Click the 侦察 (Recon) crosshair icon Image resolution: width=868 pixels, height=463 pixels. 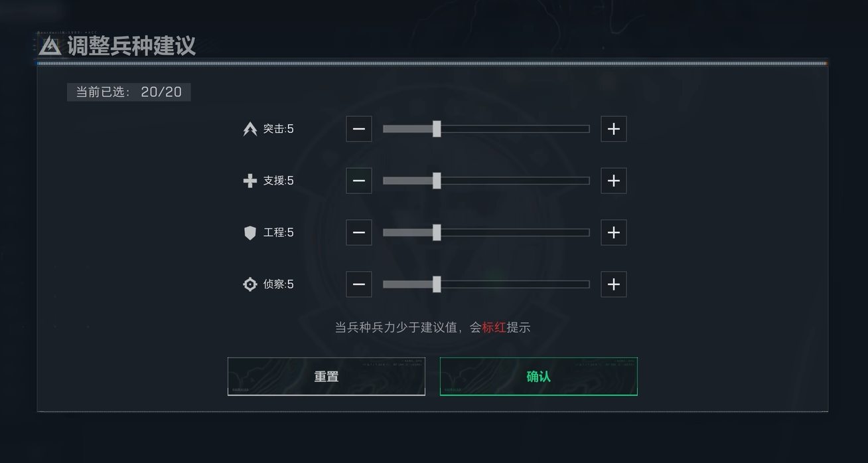click(x=250, y=284)
